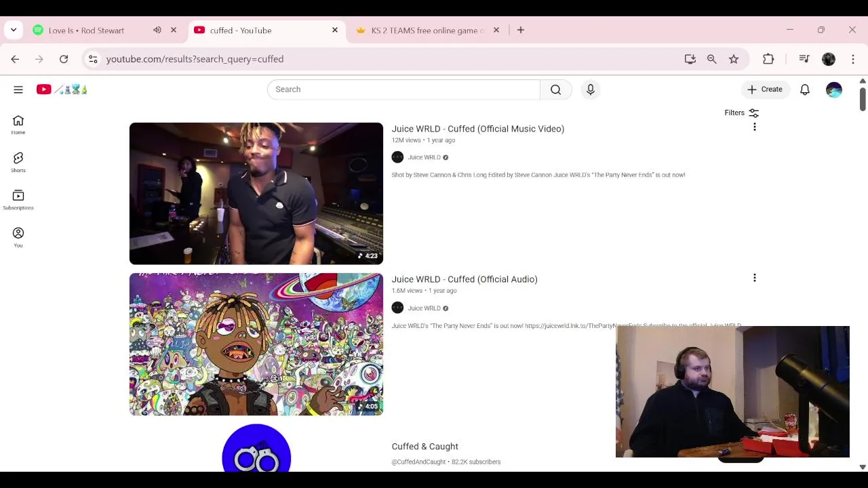Screen dimensions: 868x488
Task: Open the Chrome three-dot menu
Action: click(853, 59)
